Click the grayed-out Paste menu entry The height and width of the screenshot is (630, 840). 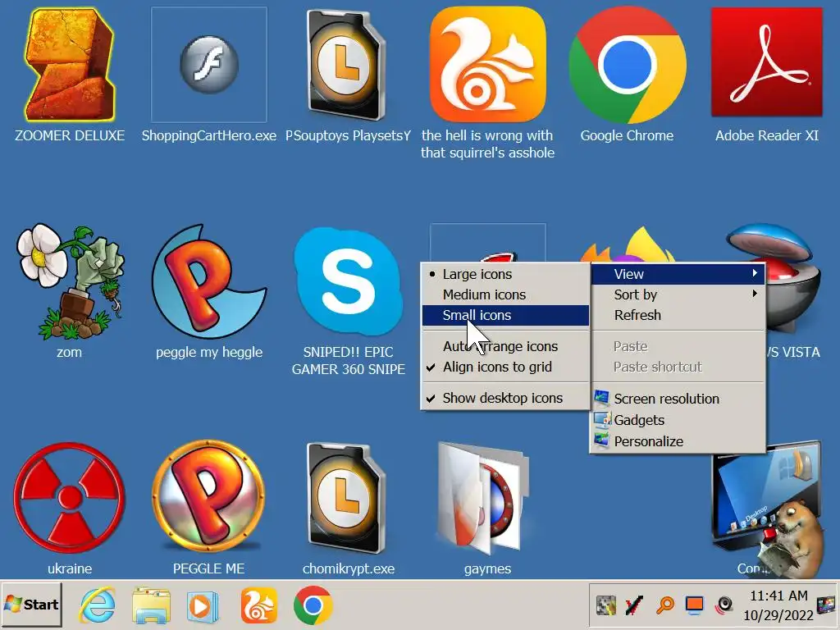point(678,347)
